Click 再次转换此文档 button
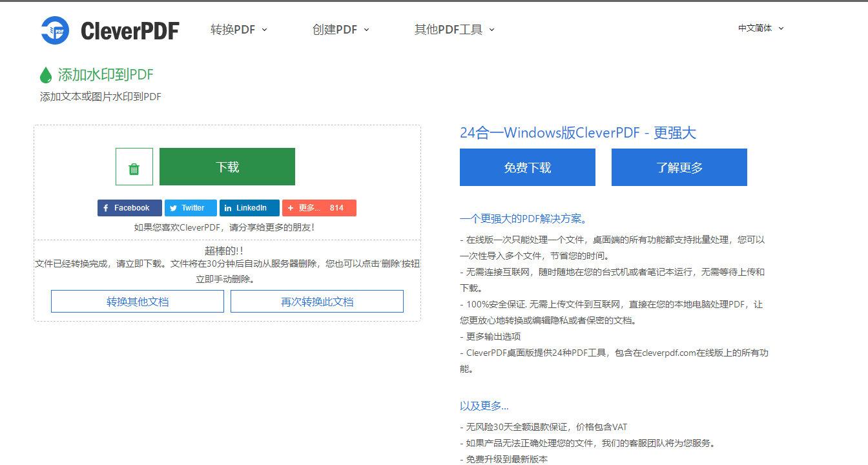Screen dimensions: 868x465 [317, 302]
